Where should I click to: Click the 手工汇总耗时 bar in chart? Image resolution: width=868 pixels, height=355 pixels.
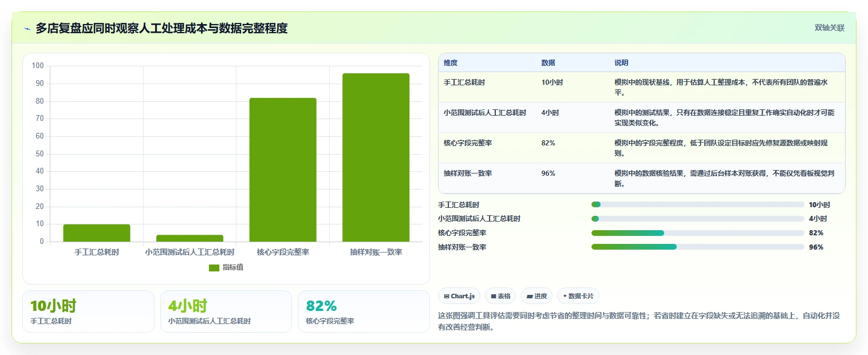coord(97,233)
